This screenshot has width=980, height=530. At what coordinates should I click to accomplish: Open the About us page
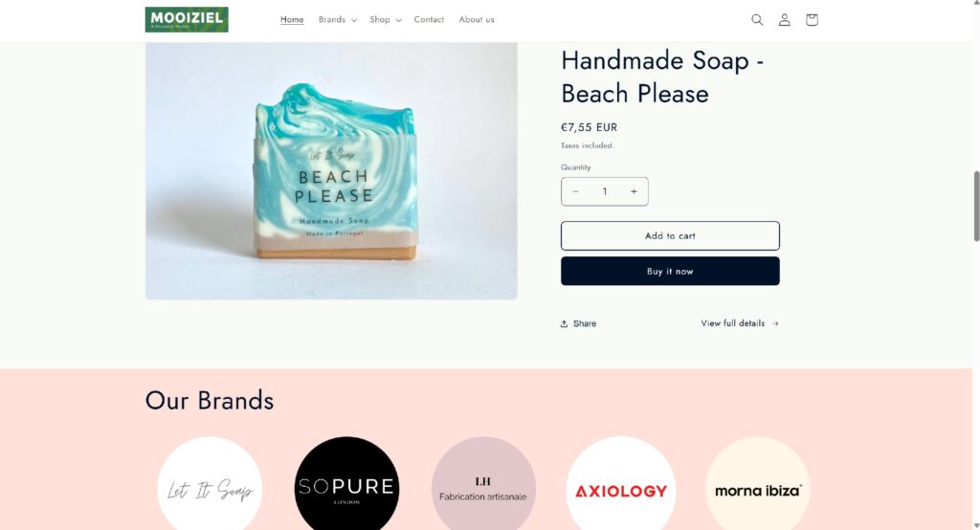coord(477,20)
